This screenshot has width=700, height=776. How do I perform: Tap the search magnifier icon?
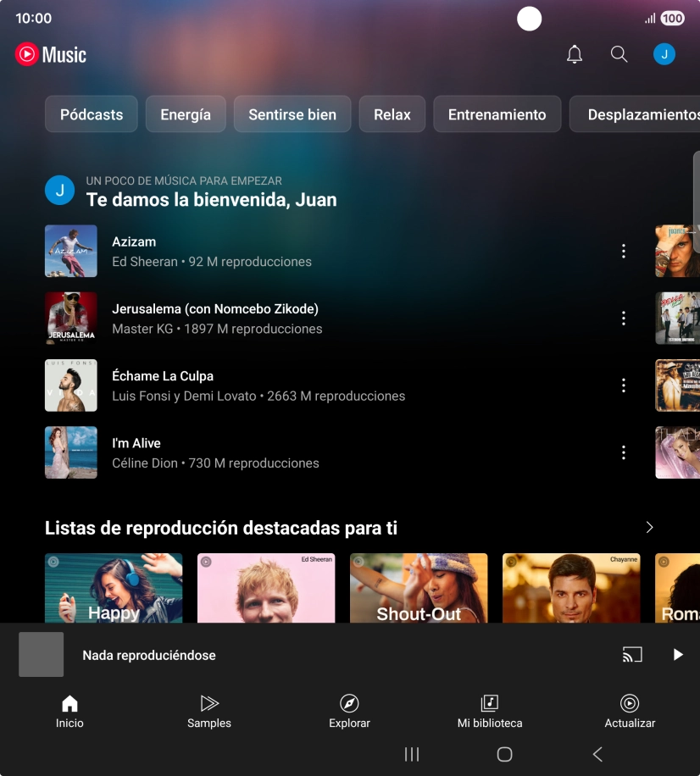[619, 55]
